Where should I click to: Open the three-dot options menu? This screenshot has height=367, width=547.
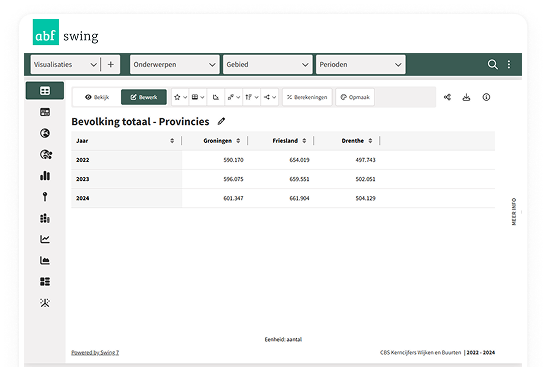509,64
